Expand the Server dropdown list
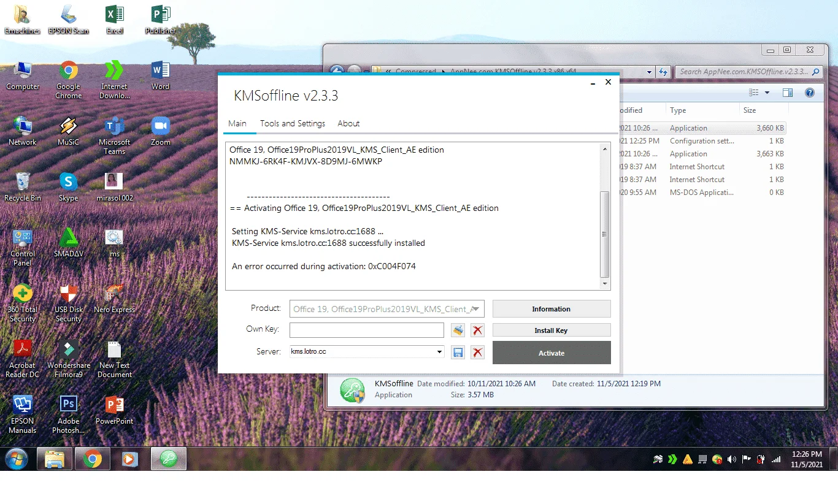Image resolution: width=838 pixels, height=504 pixels. pyautogui.click(x=439, y=353)
